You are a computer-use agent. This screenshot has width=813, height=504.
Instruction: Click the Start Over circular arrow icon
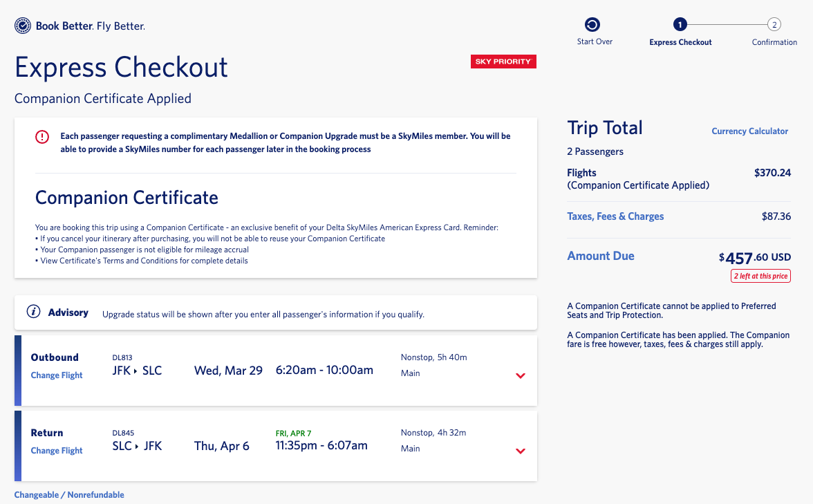pos(593,24)
